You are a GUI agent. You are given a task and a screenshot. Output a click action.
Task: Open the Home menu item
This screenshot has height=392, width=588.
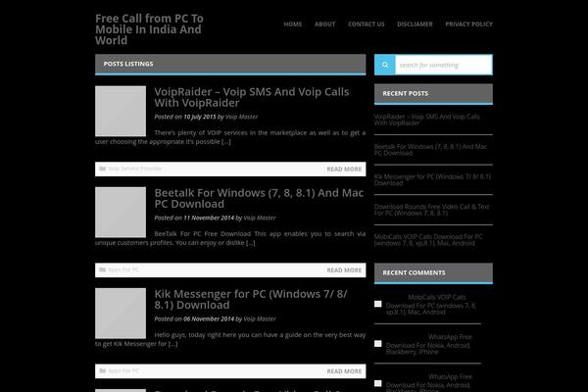point(292,24)
